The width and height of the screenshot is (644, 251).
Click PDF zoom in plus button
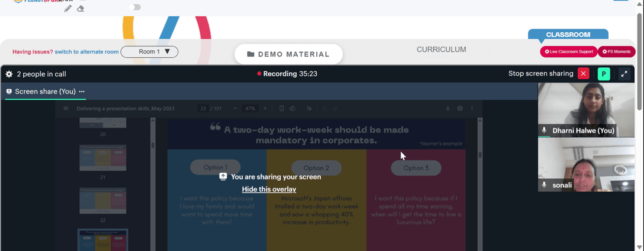[x=265, y=109]
